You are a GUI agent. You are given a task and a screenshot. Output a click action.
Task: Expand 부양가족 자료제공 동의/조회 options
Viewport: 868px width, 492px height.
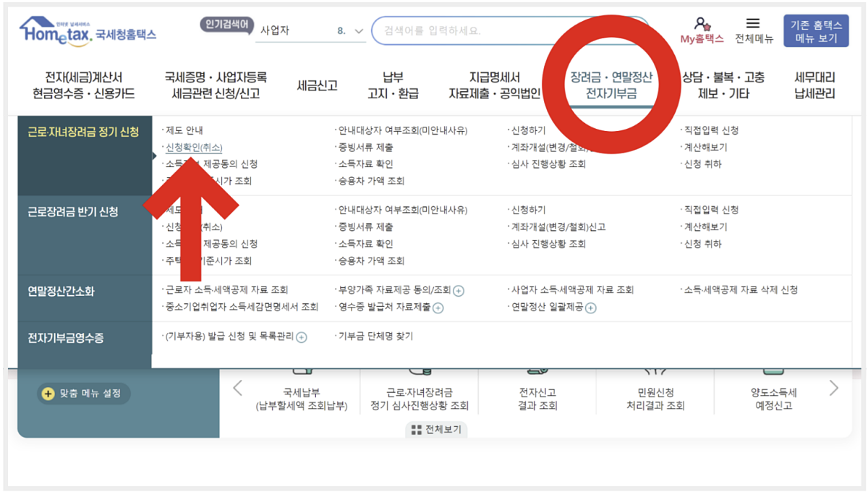[461, 290]
